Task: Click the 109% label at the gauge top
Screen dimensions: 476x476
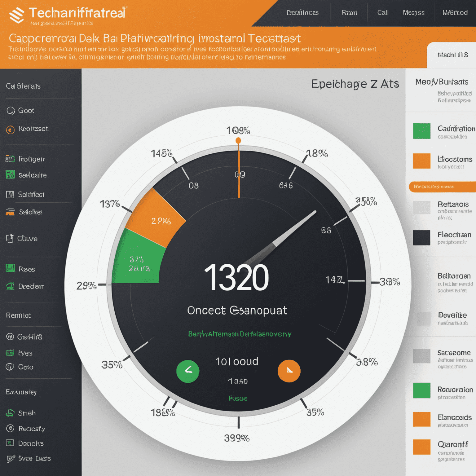Action: (238, 130)
